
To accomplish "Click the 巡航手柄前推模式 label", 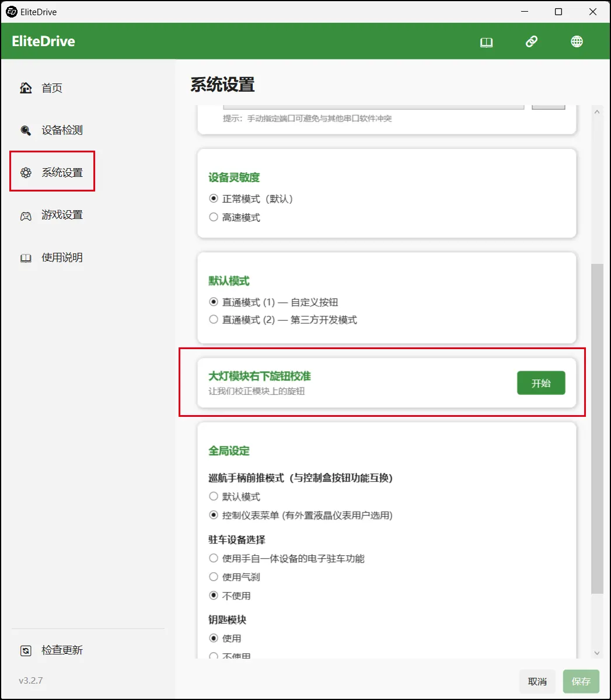I will [x=301, y=478].
